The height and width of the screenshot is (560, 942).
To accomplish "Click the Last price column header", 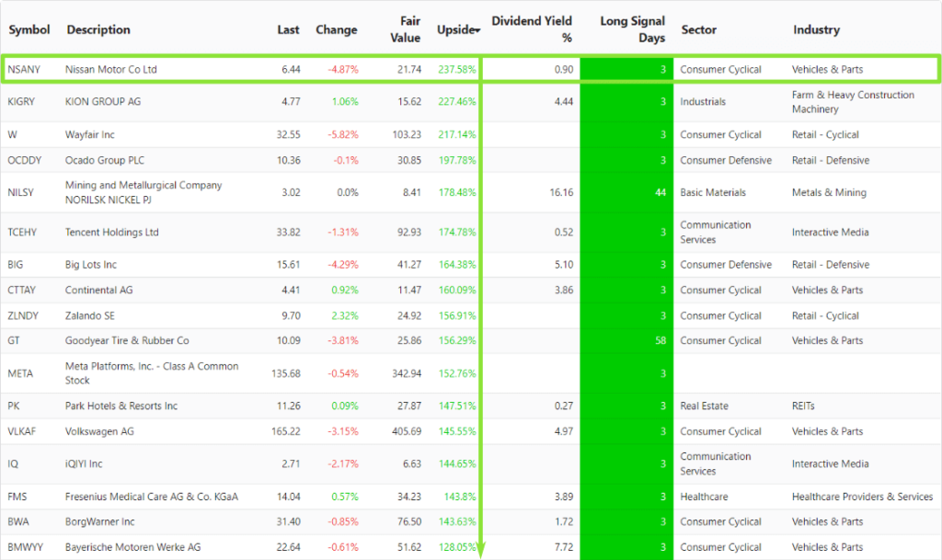I will tap(288, 29).
